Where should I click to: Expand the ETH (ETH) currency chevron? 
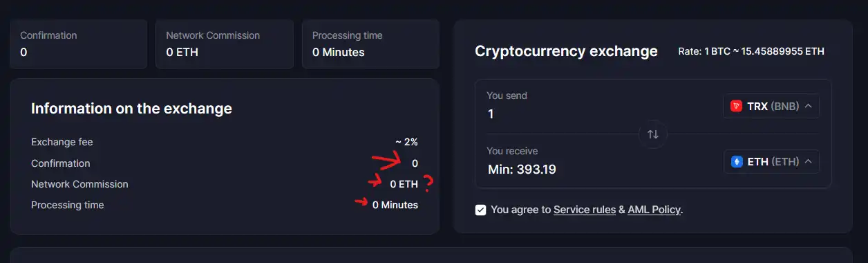(x=808, y=162)
